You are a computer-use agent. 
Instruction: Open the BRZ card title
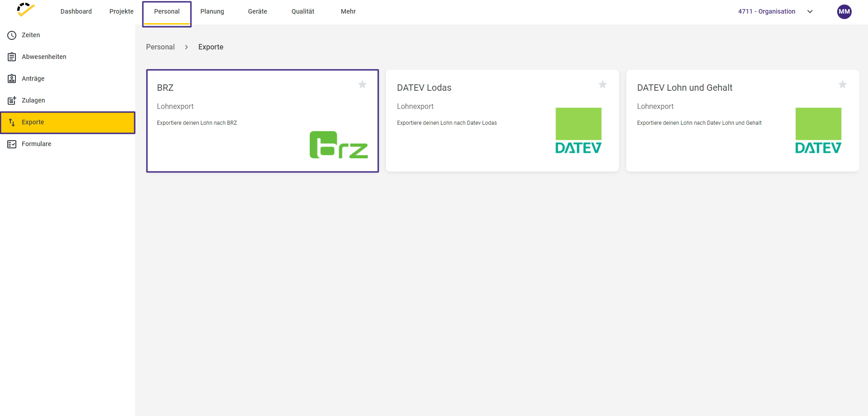[165, 88]
